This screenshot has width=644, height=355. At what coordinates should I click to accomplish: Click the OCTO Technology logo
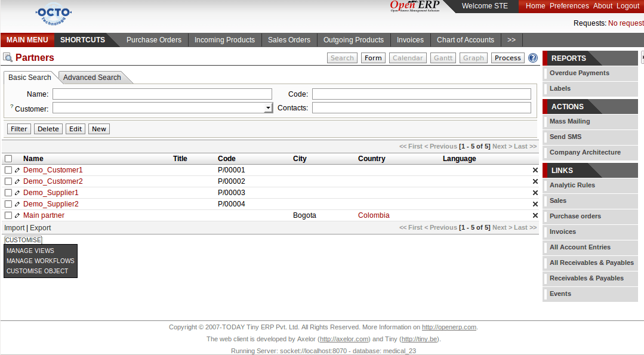(54, 14)
